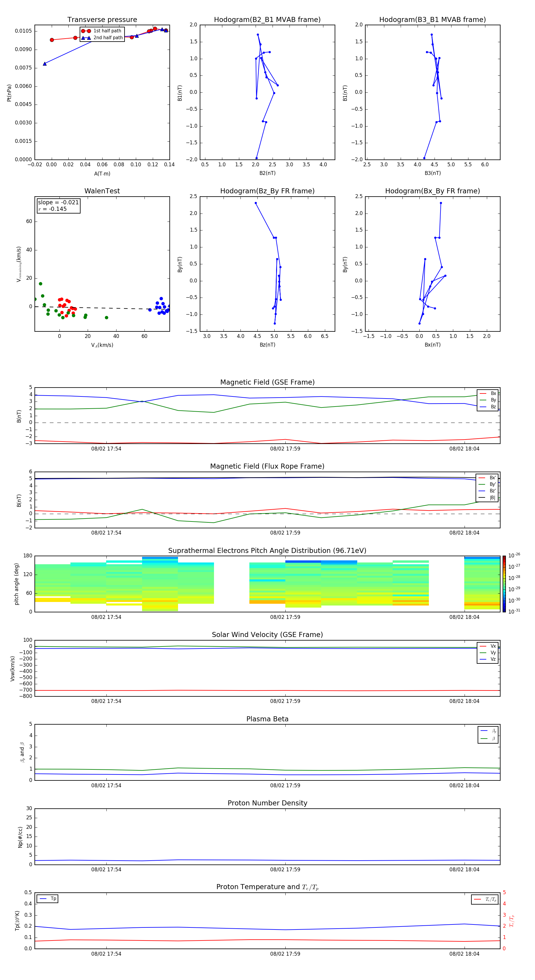Click the "βp and β" y-axis label
The height and width of the screenshot is (980, 535).
pos(22,753)
